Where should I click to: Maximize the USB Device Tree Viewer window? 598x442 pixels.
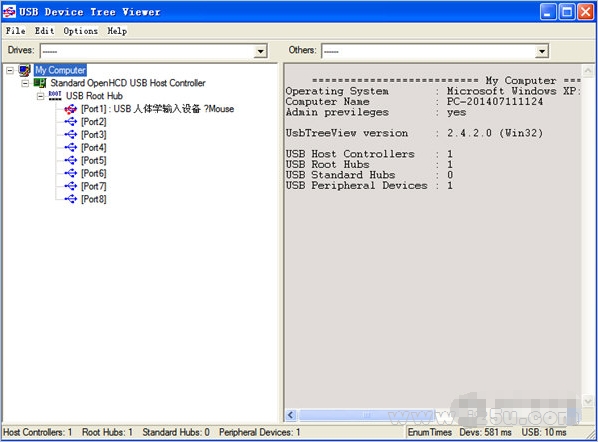point(567,12)
